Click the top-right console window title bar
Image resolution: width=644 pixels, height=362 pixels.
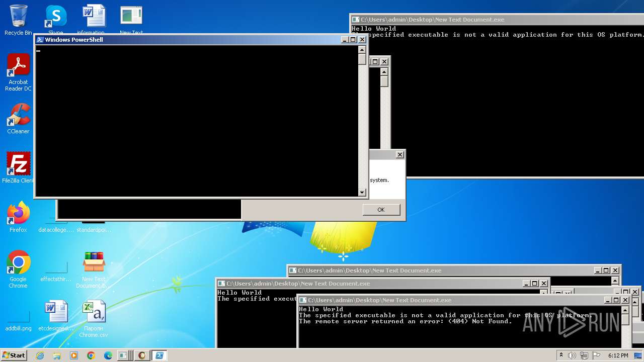[497, 20]
